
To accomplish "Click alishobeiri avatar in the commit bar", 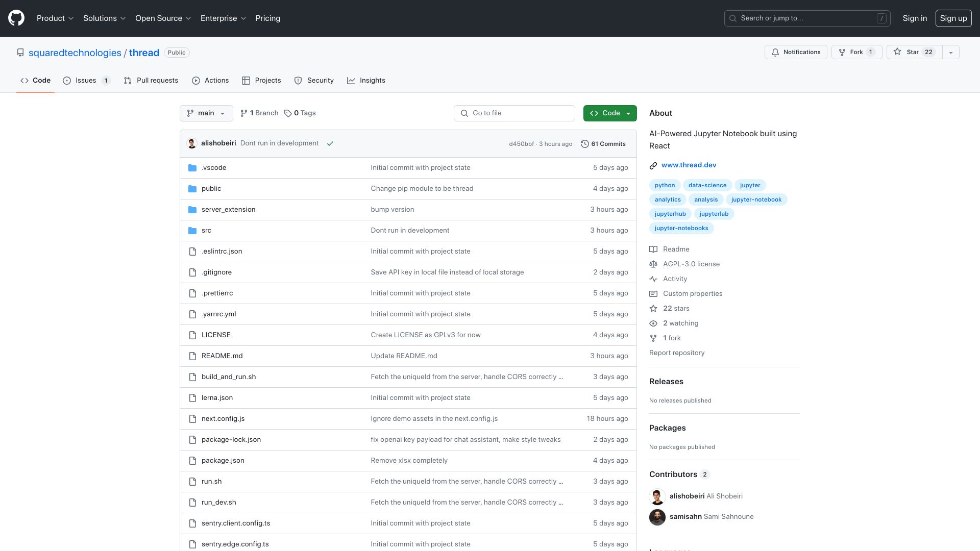I will pyautogui.click(x=192, y=143).
